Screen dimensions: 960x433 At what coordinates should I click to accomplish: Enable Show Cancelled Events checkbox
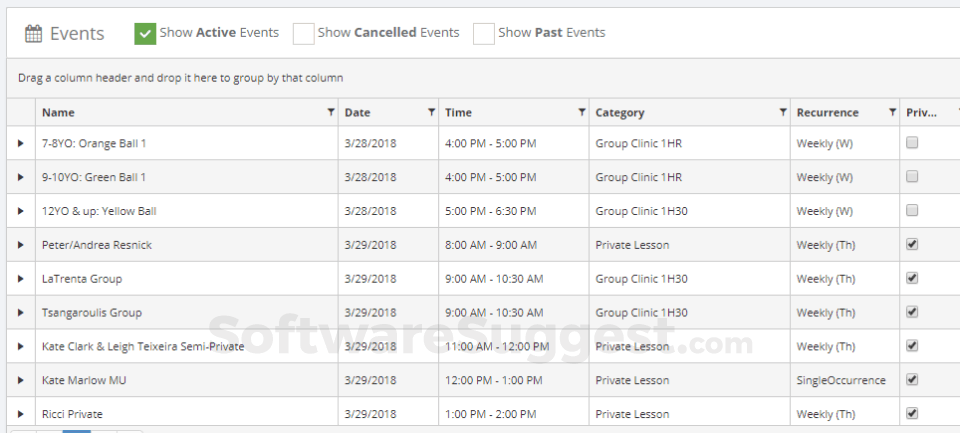pyautogui.click(x=303, y=34)
